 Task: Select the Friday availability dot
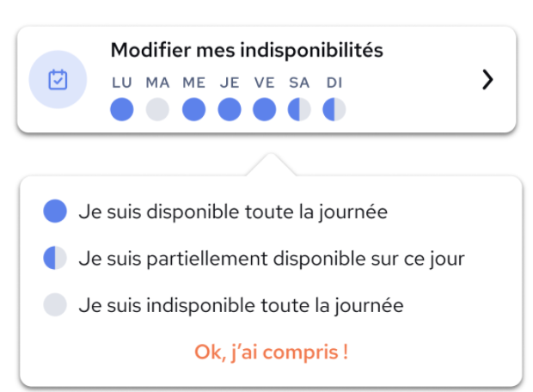click(265, 109)
